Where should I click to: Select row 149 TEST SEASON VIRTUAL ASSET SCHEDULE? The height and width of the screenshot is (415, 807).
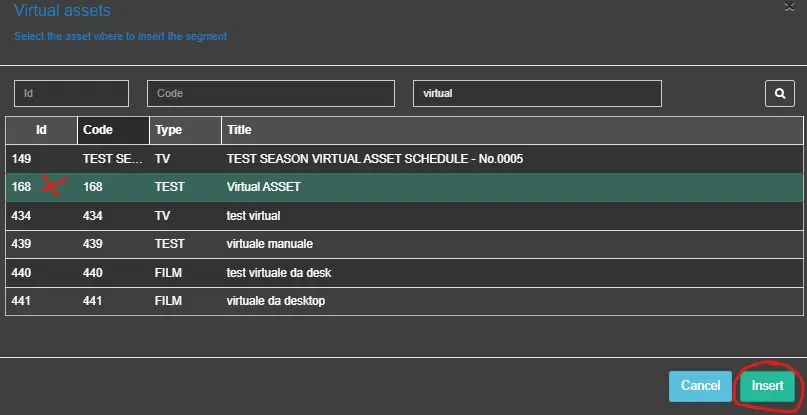tap(375, 158)
